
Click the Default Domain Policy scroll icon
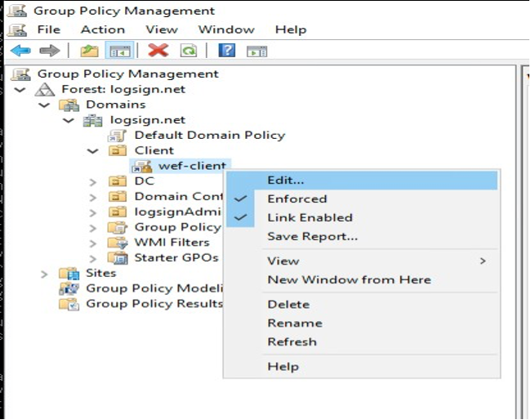click(117, 136)
